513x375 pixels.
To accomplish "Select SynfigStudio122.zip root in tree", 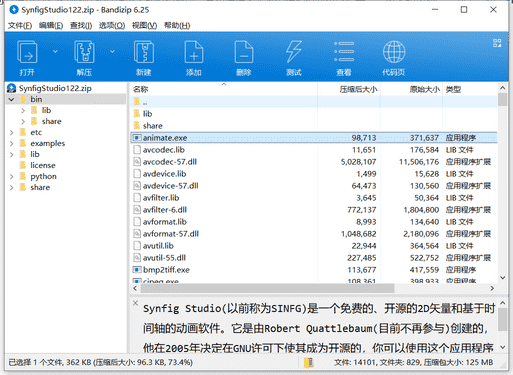I will coord(55,88).
